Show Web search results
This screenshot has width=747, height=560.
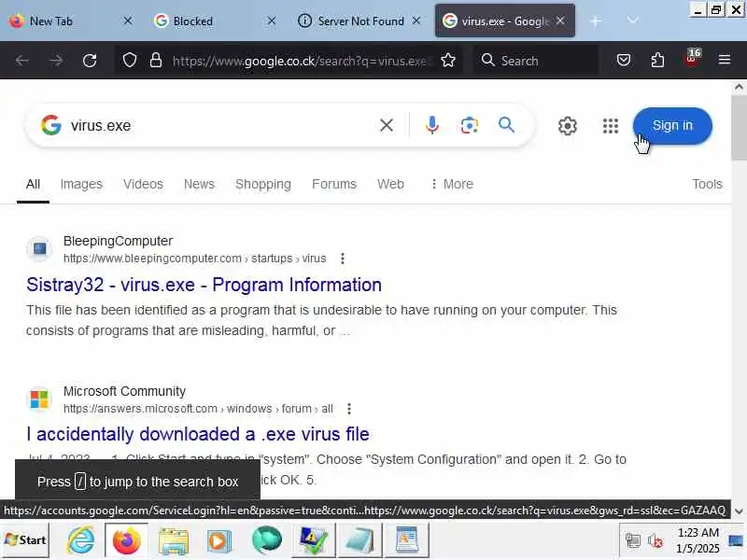click(390, 184)
